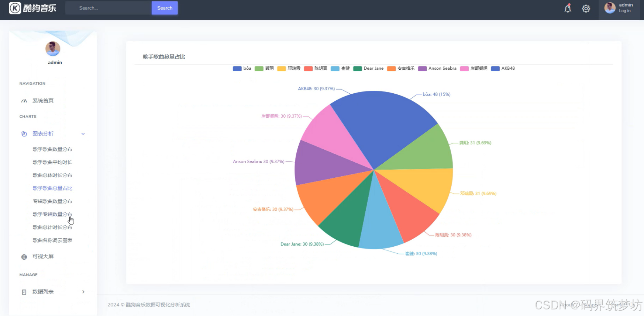Screen dimensions: 644x316
Task: Click the KuGou music logo
Action: (32, 8)
